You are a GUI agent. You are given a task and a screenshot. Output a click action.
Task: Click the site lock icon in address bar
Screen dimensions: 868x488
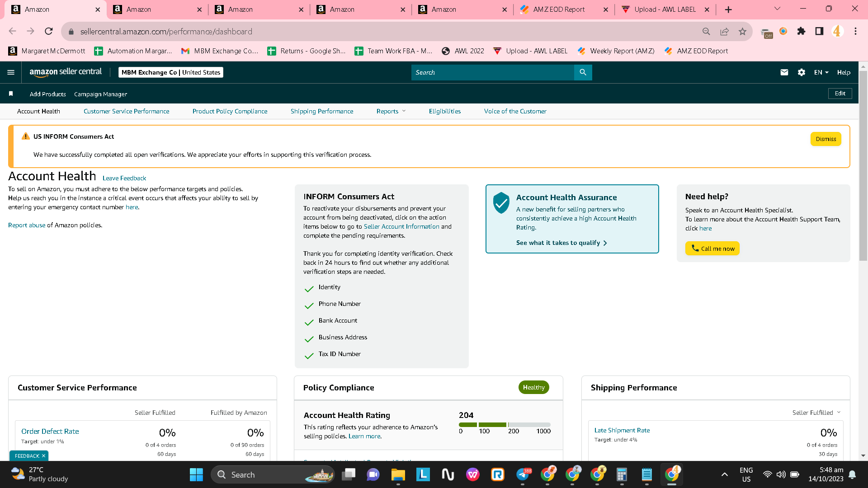pyautogui.click(x=71, y=32)
